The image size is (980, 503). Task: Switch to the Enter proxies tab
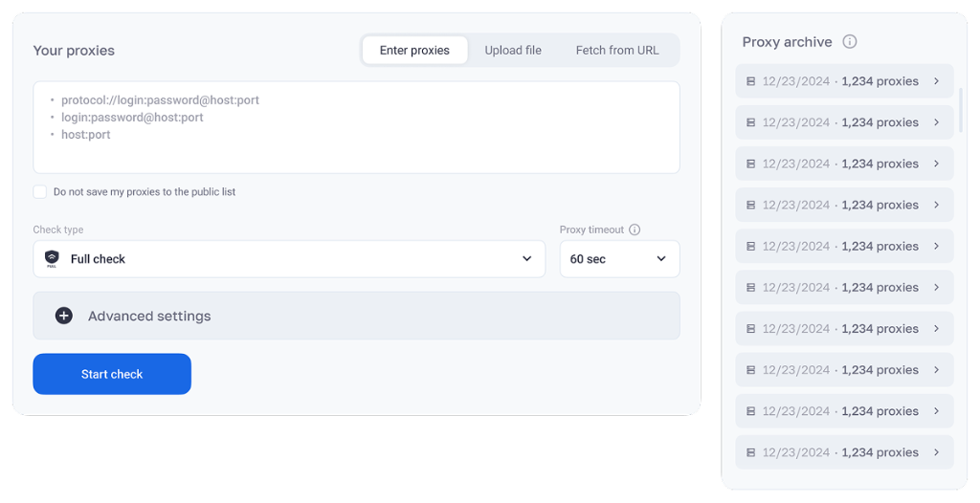(x=414, y=50)
